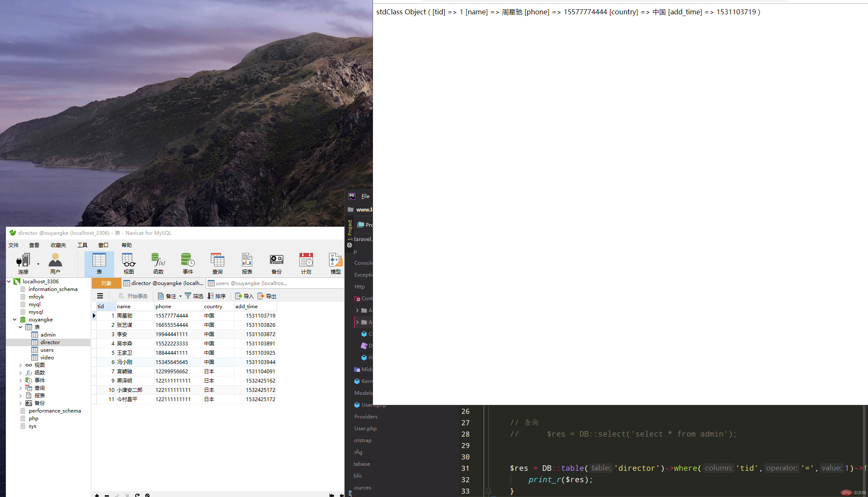This screenshot has width=868, height=497.
Task: Open the 帮助 menu in Navicat
Action: [x=127, y=245]
